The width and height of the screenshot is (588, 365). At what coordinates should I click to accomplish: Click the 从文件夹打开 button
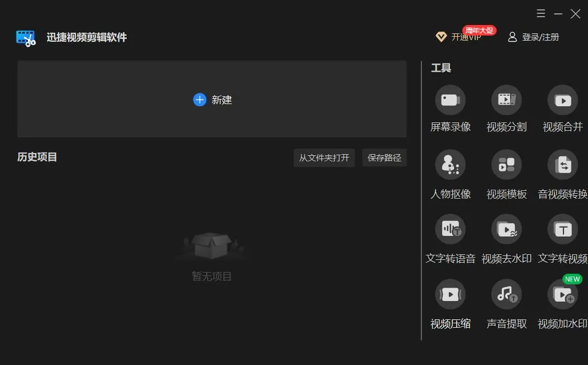tap(324, 157)
